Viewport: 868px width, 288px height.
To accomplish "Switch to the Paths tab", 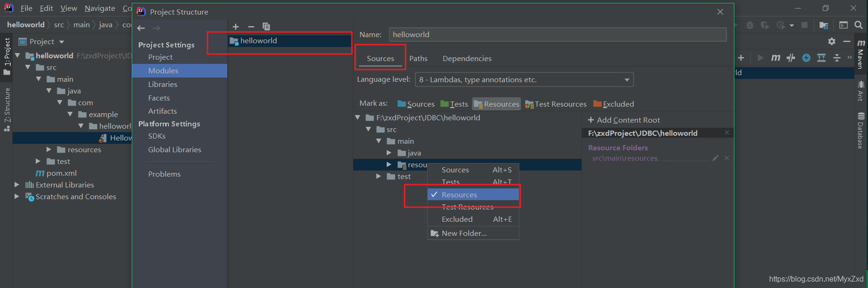I will (418, 58).
